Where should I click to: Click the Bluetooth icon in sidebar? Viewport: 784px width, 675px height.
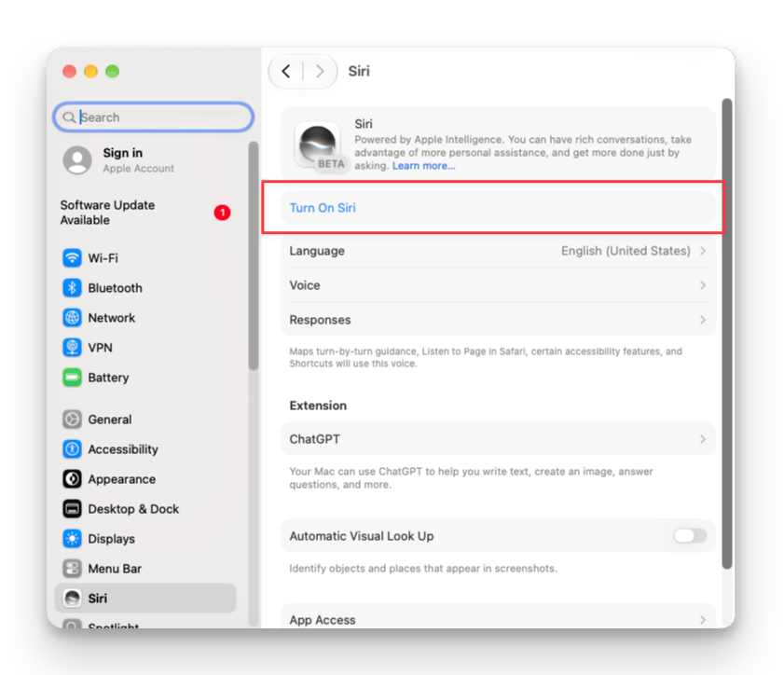coord(72,288)
